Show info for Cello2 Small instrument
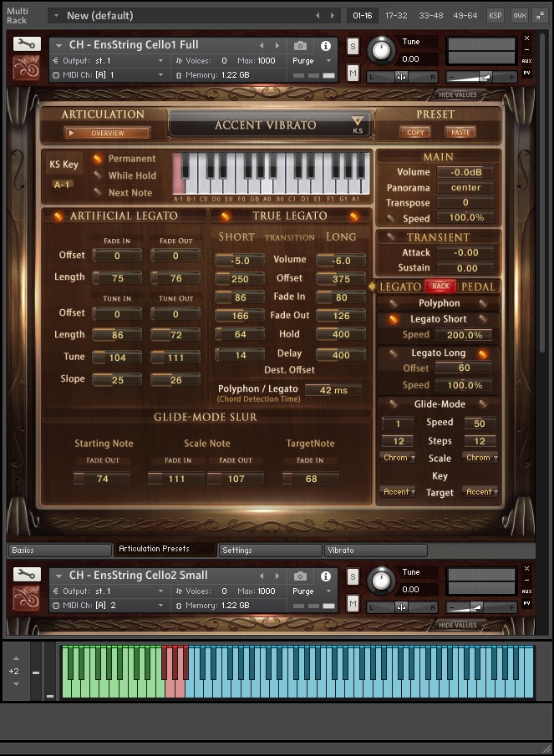The image size is (554, 756). tap(326, 576)
